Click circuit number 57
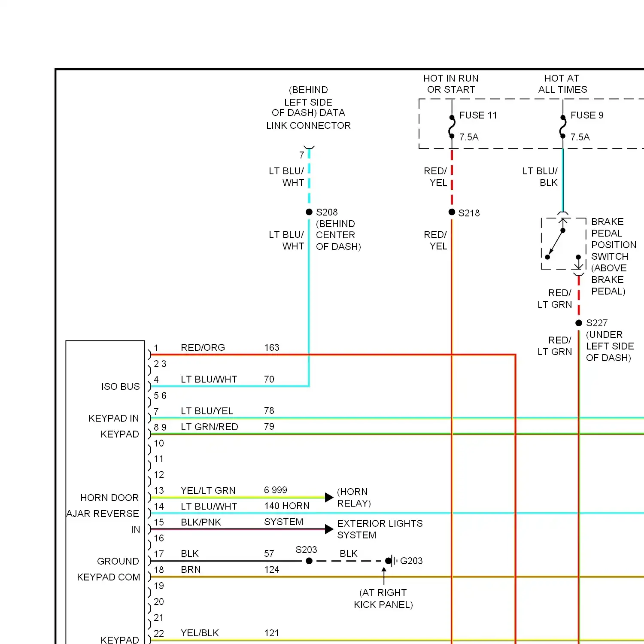Screen dimensions: 644x644 point(269,553)
